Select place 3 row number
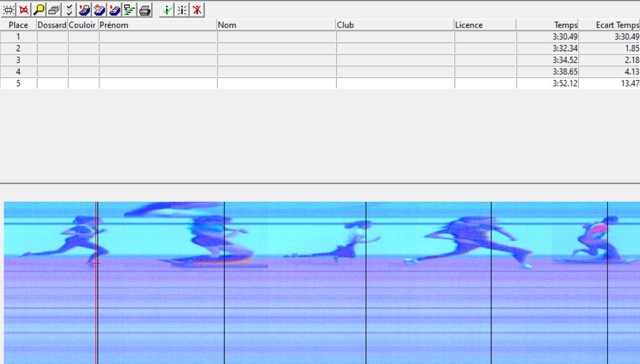 (x=18, y=60)
